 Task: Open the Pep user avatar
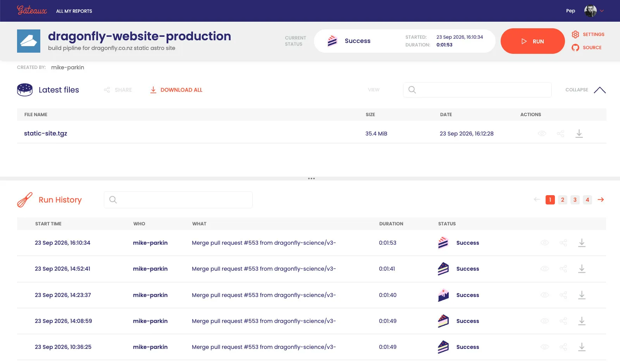[x=591, y=11]
